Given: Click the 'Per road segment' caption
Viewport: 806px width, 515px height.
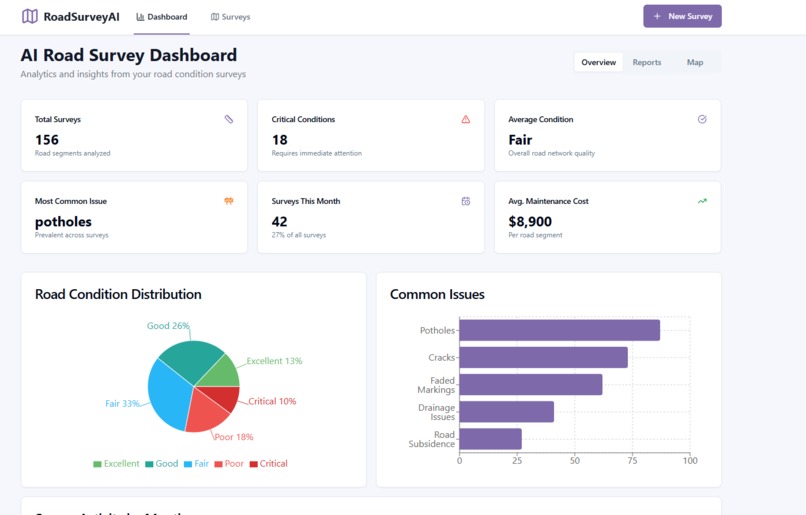Looking at the screenshot, I should [x=535, y=235].
